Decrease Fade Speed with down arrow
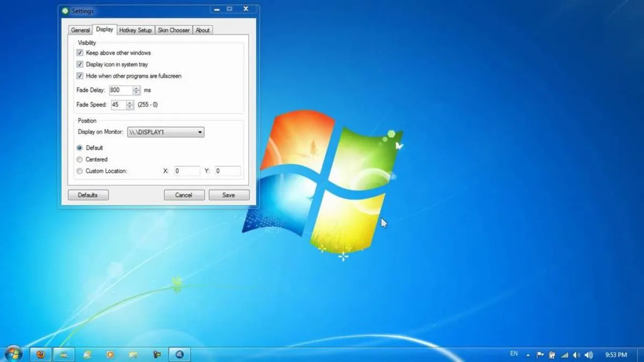644x362 pixels. click(x=130, y=107)
